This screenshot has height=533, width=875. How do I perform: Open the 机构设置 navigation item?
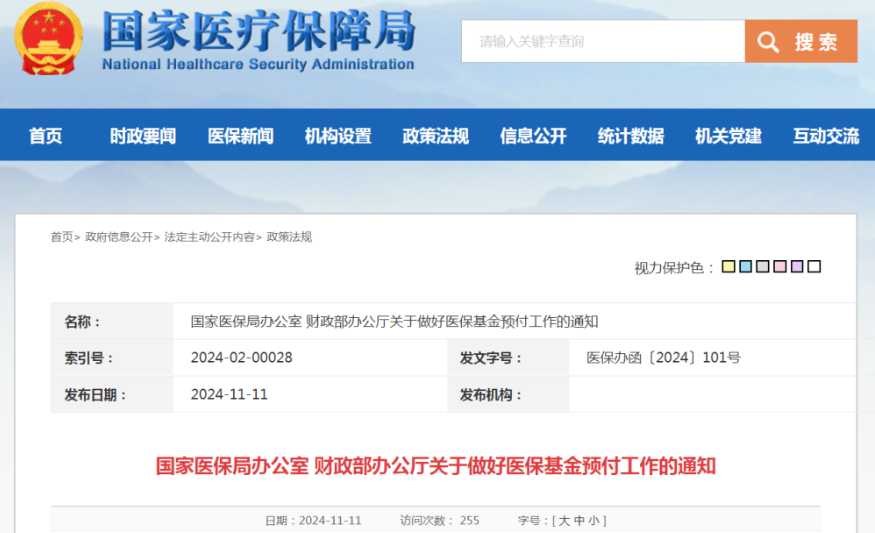(338, 136)
